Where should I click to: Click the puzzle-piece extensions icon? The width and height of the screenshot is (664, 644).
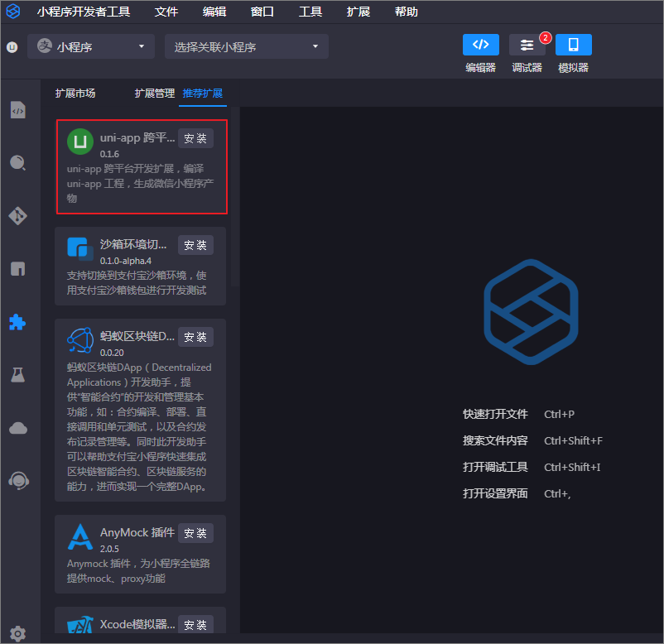tap(18, 322)
